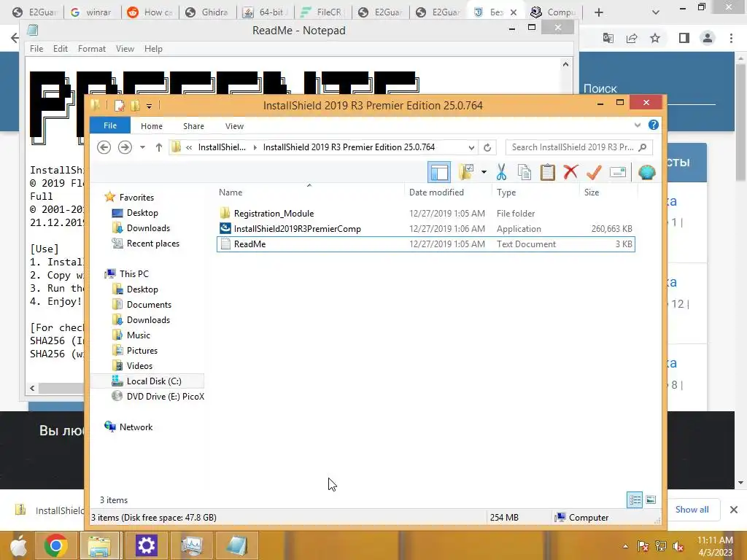This screenshot has height=560, width=747.
Task: Select Music under This PC
Action: click(x=138, y=335)
